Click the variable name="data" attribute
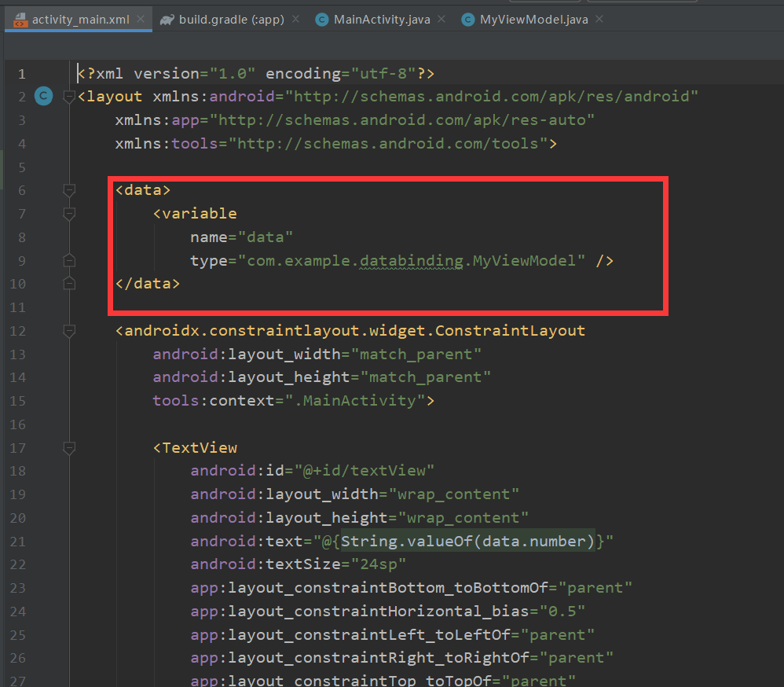Image resolution: width=784 pixels, height=687 pixels. tap(241, 237)
